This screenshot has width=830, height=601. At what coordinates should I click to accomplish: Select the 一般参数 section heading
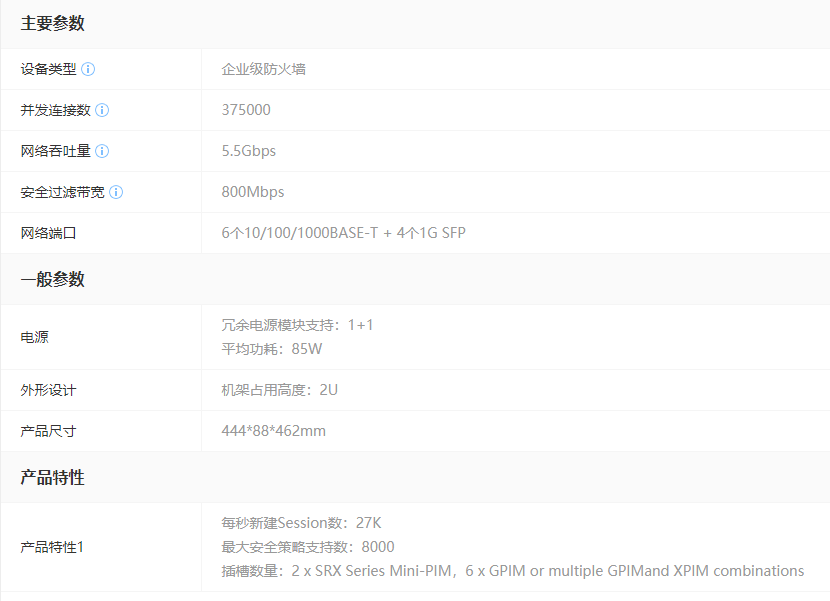point(52,279)
